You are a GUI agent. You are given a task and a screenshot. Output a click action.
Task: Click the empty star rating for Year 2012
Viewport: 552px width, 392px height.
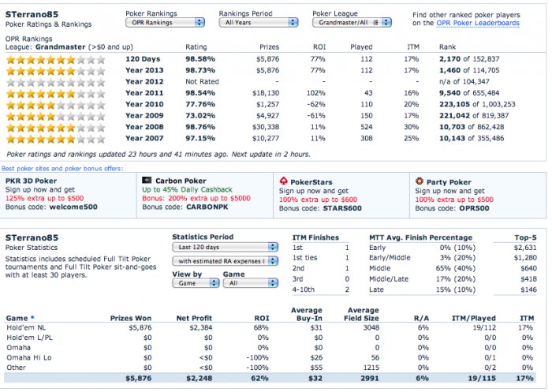pyautogui.click(x=56, y=82)
